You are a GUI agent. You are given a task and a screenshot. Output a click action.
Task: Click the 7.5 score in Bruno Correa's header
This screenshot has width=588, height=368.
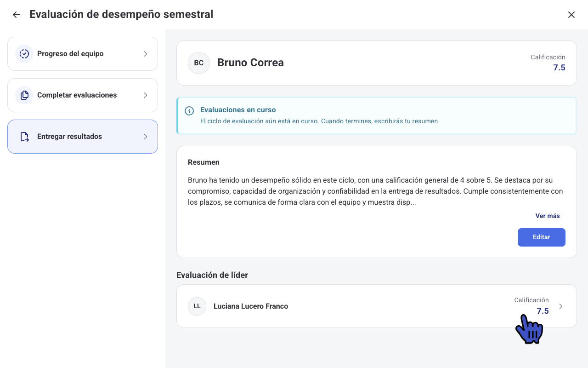[x=559, y=68]
